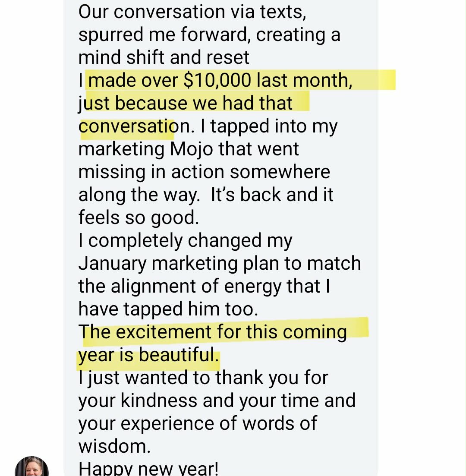Viewport: 466px width, 476px height.
Task: Tap the highlighted word "conversation"
Action: coord(128,126)
